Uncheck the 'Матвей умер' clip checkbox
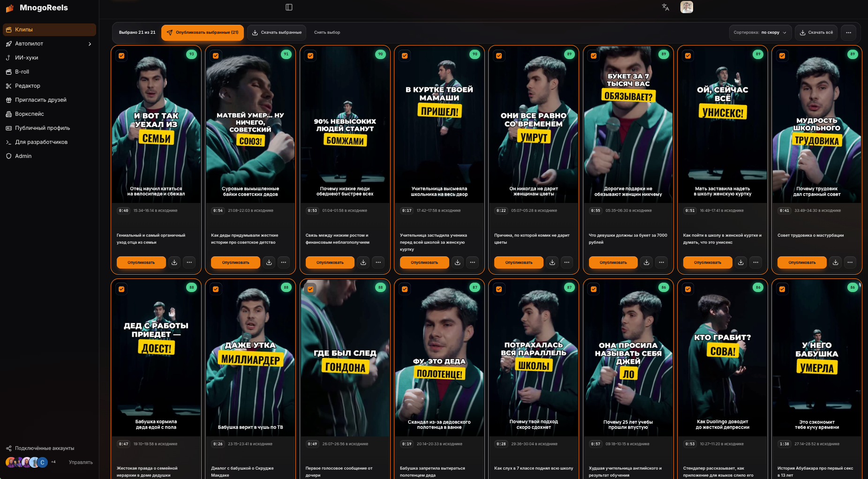868x479 pixels. coord(216,56)
